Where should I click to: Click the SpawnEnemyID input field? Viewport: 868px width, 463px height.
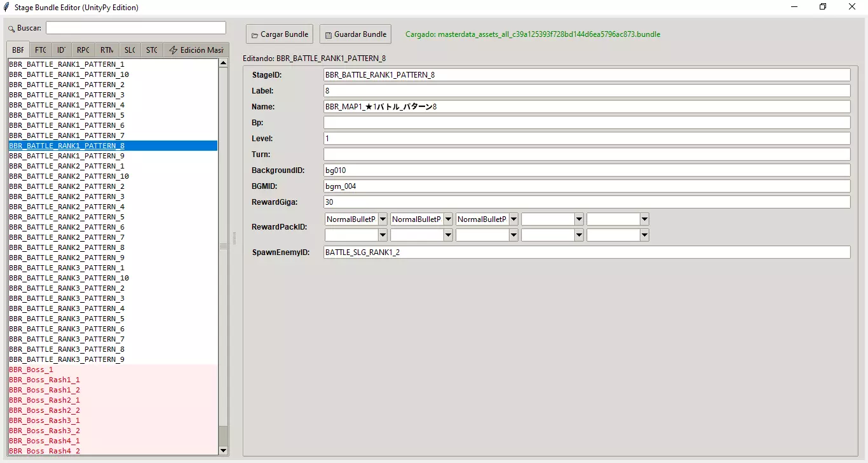tap(586, 252)
